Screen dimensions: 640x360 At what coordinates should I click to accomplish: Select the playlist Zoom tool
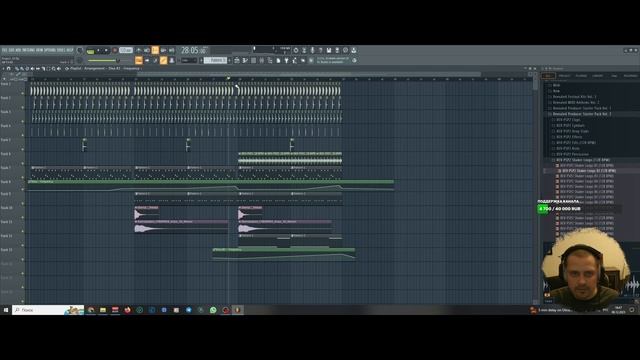click(53, 69)
